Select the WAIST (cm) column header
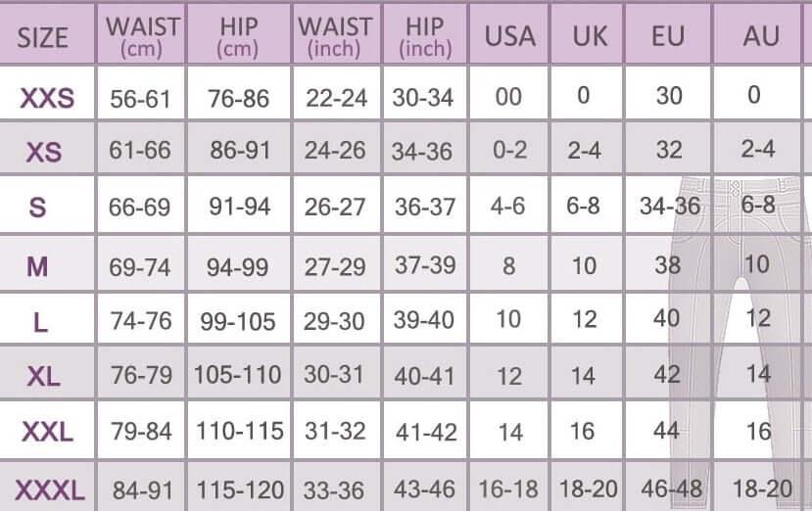The width and height of the screenshot is (812, 511). 144,36
